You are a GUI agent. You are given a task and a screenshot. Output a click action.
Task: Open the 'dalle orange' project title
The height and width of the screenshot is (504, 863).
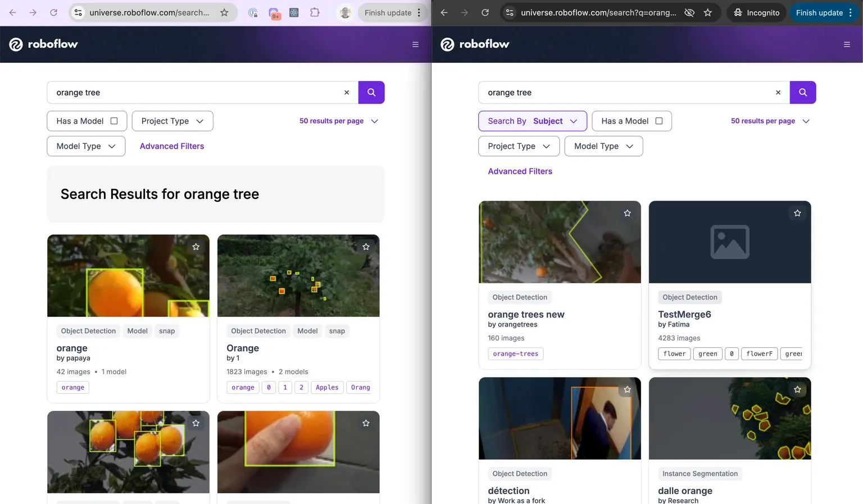pyautogui.click(x=685, y=491)
